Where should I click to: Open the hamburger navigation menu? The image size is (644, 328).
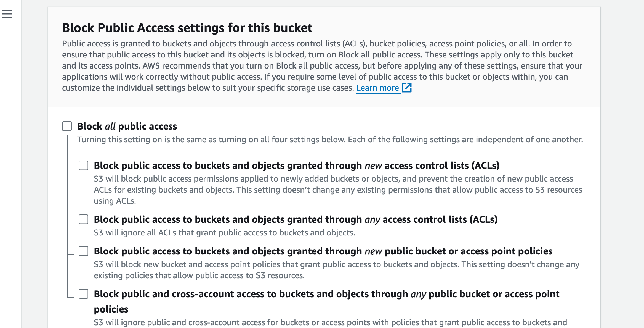pos(7,14)
